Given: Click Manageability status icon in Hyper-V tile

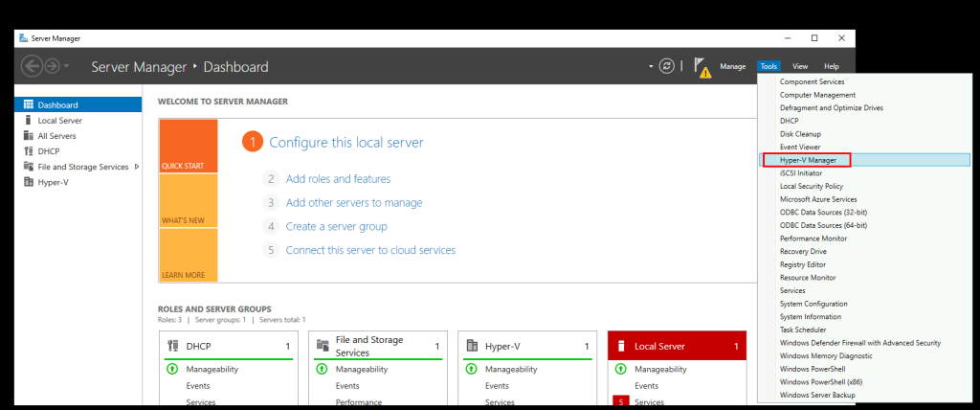Looking at the screenshot, I should click(471, 370).
